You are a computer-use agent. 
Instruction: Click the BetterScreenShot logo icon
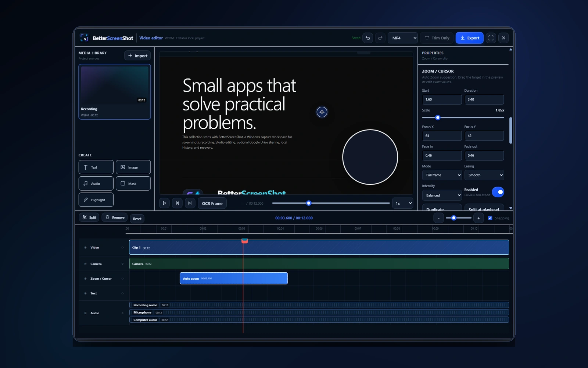[x=84, y=38]
